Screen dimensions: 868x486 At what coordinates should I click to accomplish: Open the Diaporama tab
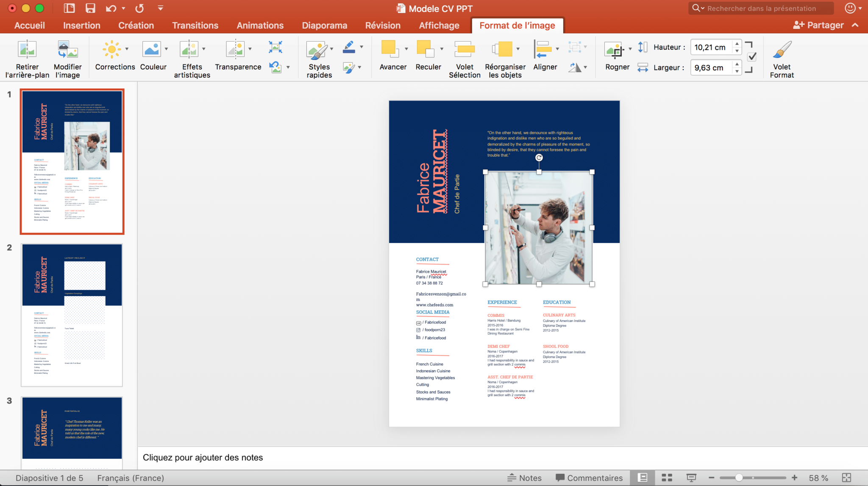pyautogui.click(x=324, y=25)
